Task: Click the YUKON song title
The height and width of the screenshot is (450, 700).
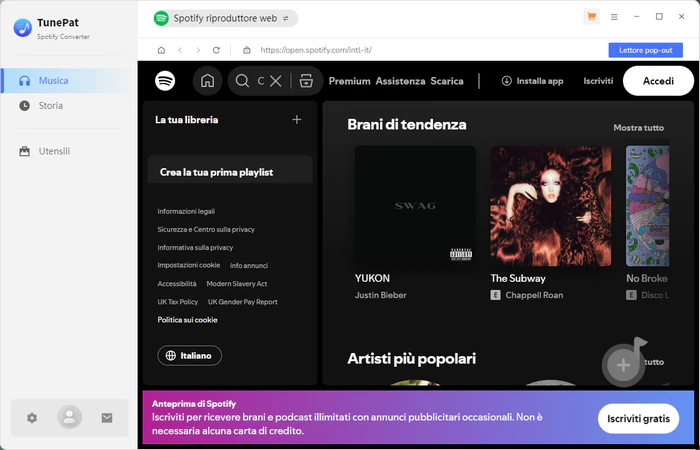Action: click(x=372, y=279)
